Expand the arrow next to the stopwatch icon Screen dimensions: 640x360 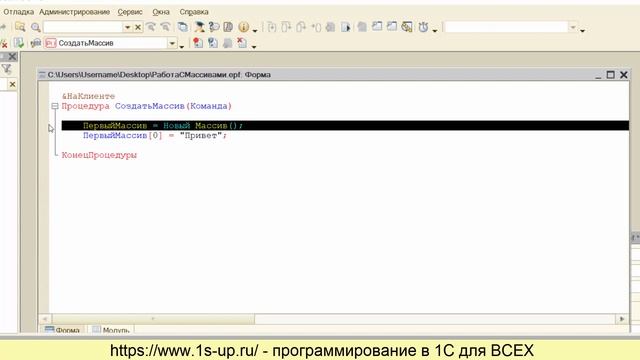[x=435, y=30]
